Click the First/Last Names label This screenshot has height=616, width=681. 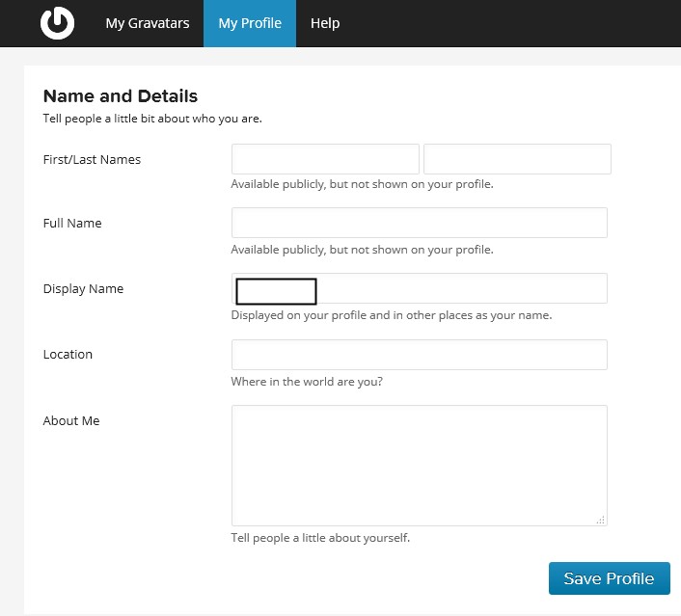point(92,159)
